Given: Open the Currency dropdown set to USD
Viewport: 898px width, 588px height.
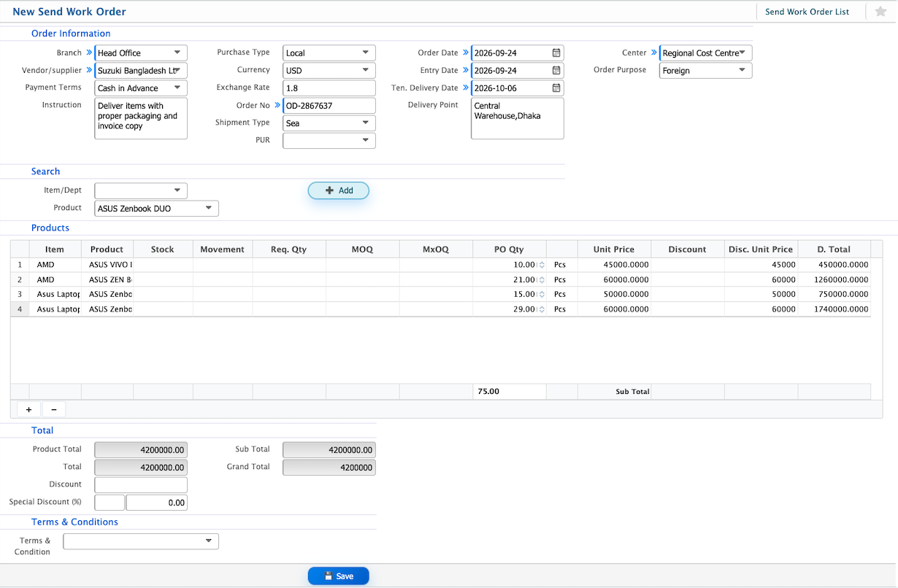Looking at the screenshot, I should pyautogui.click(x=329, y=71).
